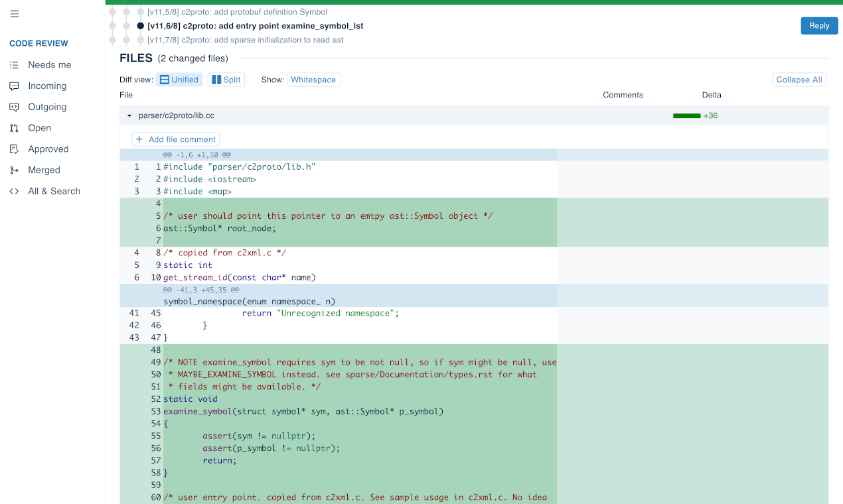Expand hunk header @@ -41,3 +45,35 @@
Viewport: 843px width, 504px height.
(x=201, y=290)
